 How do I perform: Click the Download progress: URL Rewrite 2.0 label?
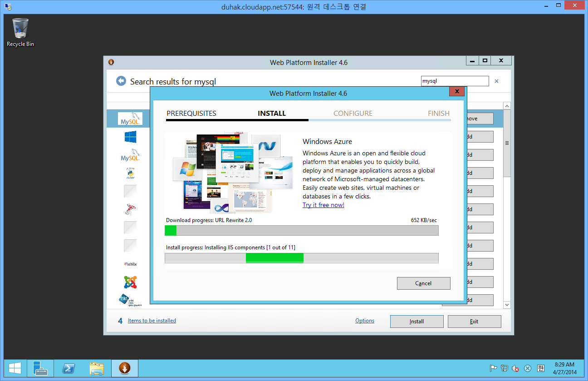click(x=209, y=220)
